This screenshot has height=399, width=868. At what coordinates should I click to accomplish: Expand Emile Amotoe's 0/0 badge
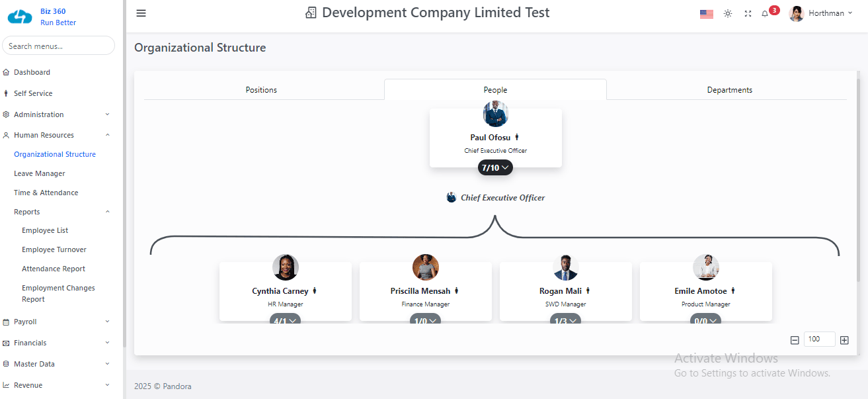705,319
